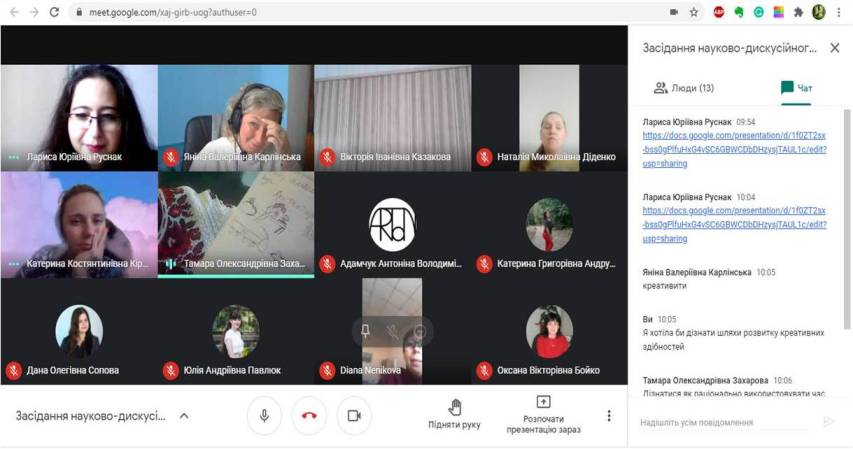The height and width of the screenshot is (449, 853).
Task: Open the red ABP extension icon
Action: 719,12
